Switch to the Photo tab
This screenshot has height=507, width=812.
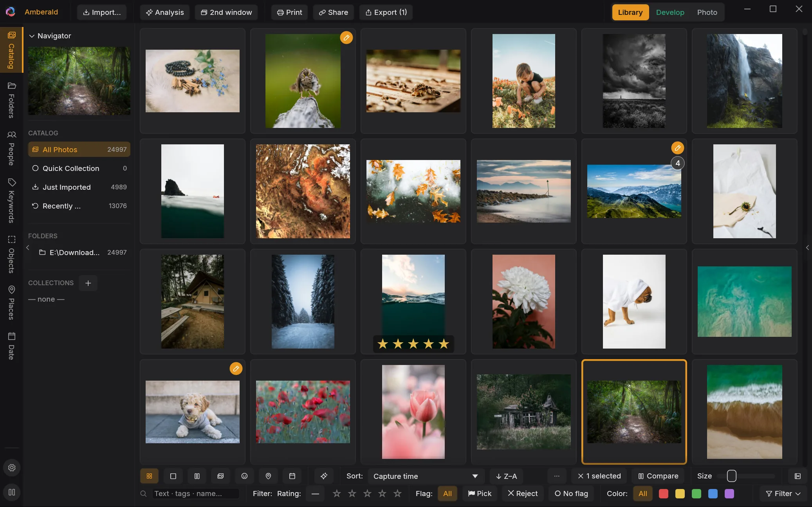point(707,12)
